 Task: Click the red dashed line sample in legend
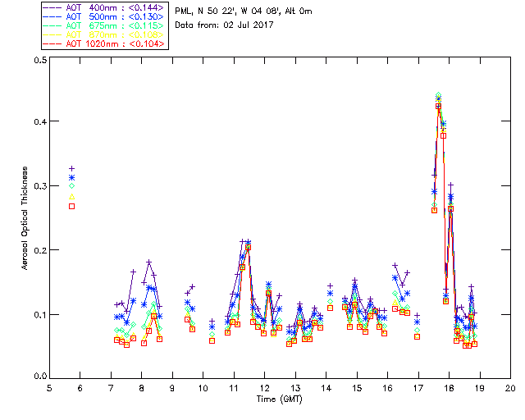[52, 43]
